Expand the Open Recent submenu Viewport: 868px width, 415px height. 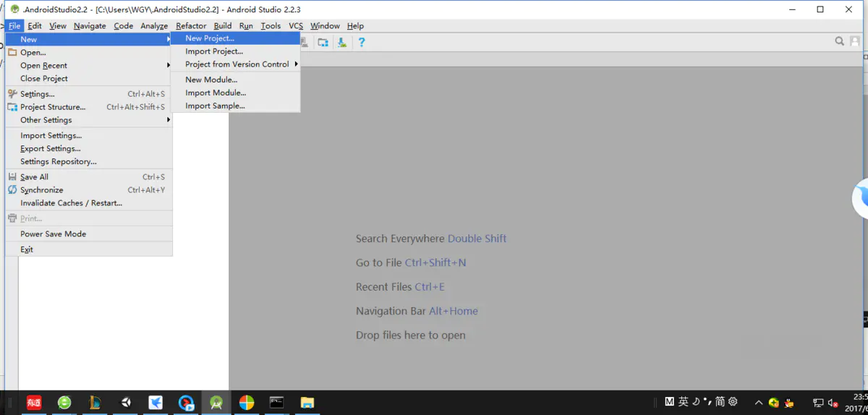[x=89, y=66]
